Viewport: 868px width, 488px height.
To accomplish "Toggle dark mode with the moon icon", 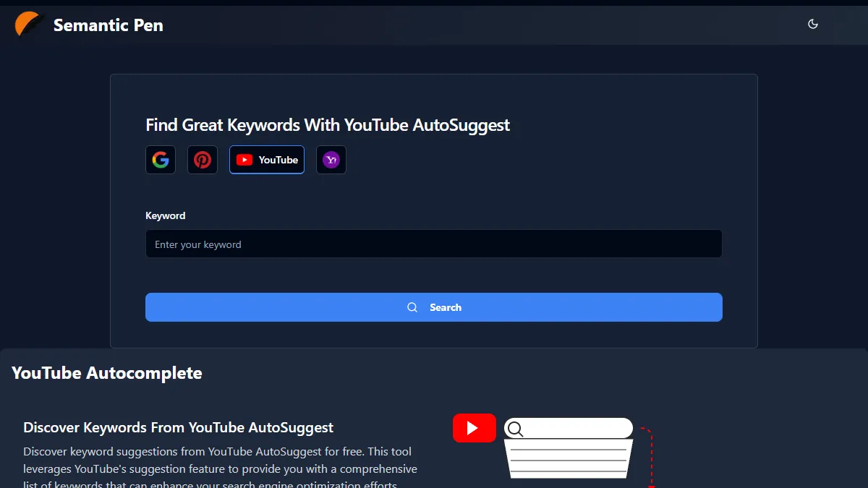I will coord(813,24).
